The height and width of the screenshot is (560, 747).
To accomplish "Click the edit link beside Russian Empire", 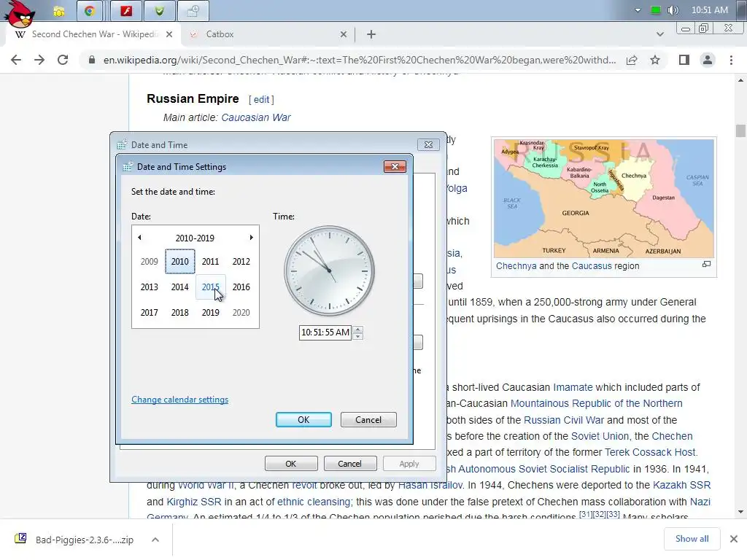I will pyautogui.click(x=262, y=99).
